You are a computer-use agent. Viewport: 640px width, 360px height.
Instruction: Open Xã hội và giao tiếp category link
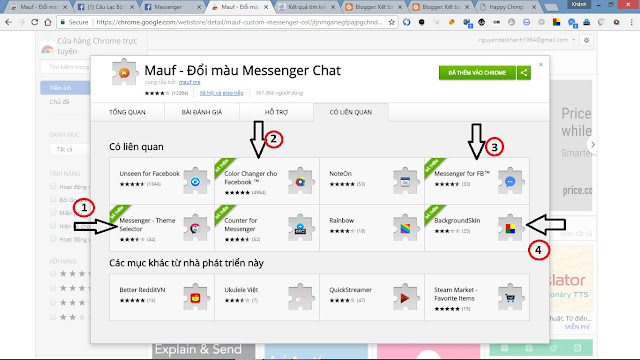(221, 93)
